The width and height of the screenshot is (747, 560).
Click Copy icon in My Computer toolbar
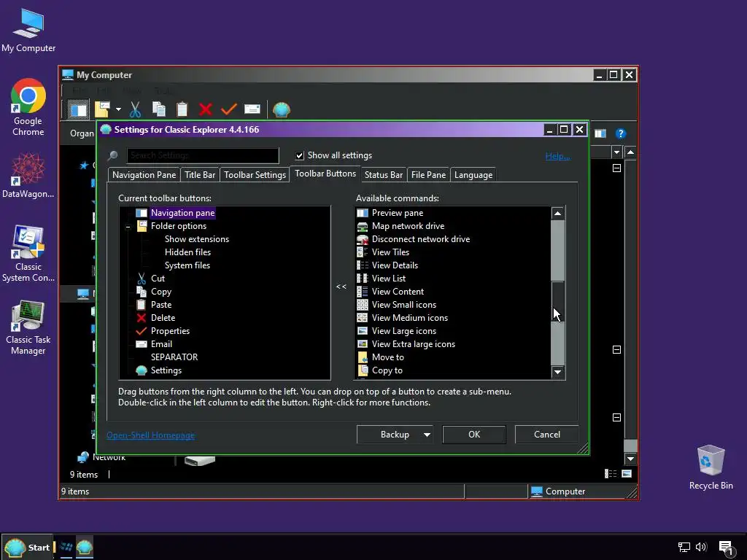pos(159,109)
